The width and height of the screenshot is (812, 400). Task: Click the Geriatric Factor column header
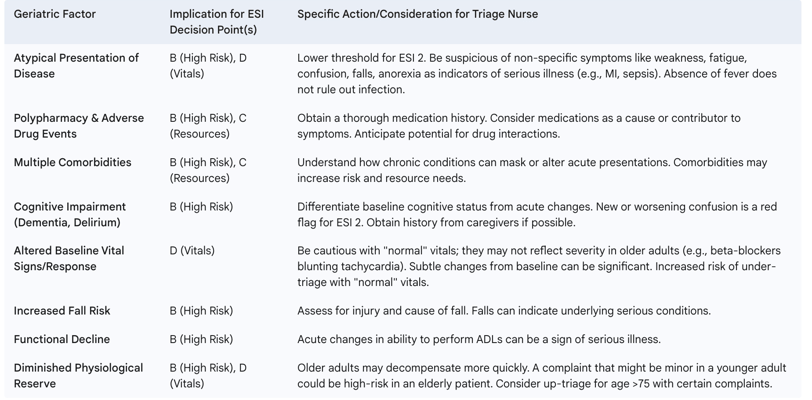pos(54,15)
